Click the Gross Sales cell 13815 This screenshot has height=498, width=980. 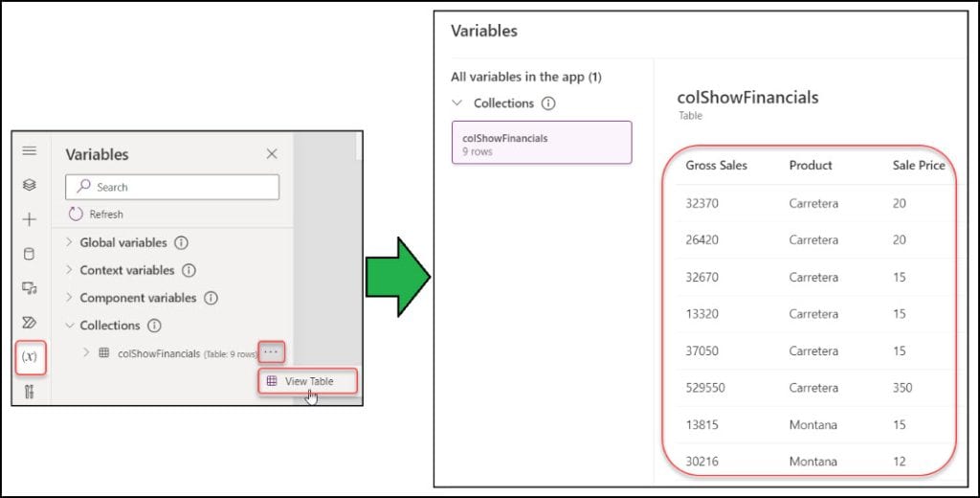(x=702, y=425)
